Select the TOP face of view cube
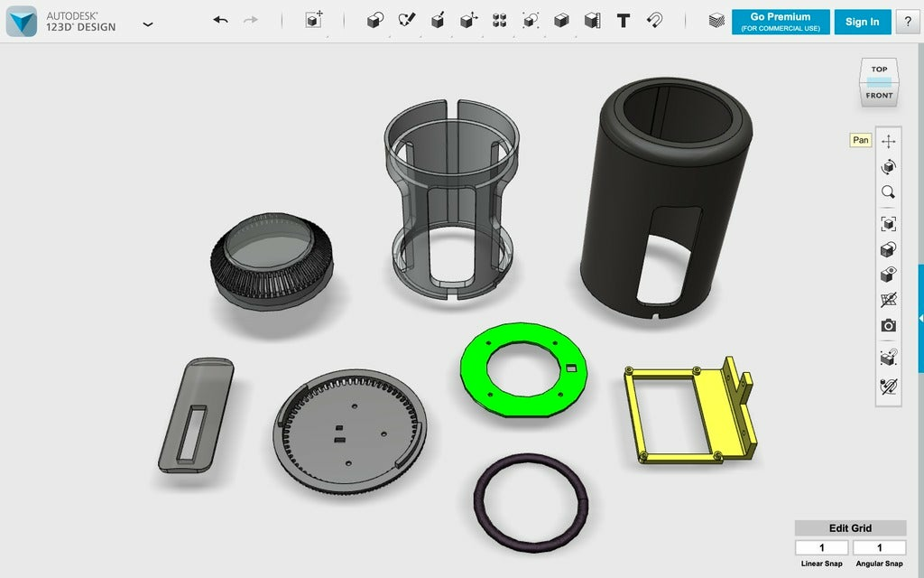The image size is (924, 578). tap(879, 69)
